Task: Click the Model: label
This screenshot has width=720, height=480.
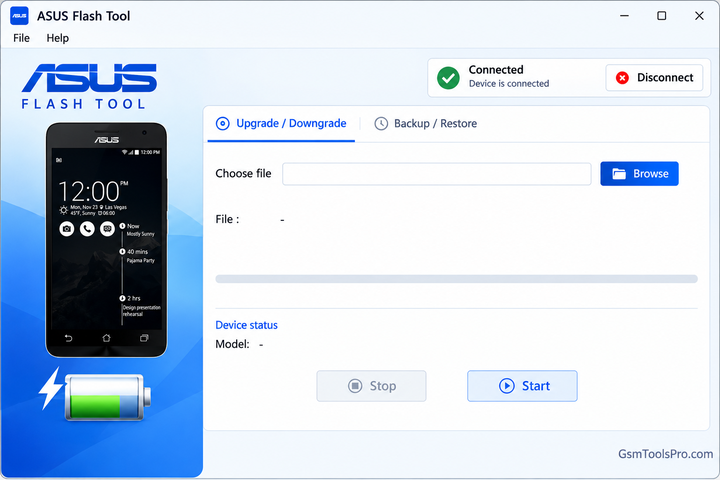Action: pos(232,344)
